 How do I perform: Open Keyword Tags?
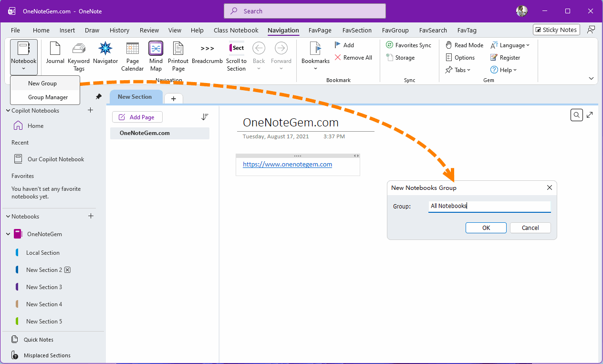tap(79, 57)
